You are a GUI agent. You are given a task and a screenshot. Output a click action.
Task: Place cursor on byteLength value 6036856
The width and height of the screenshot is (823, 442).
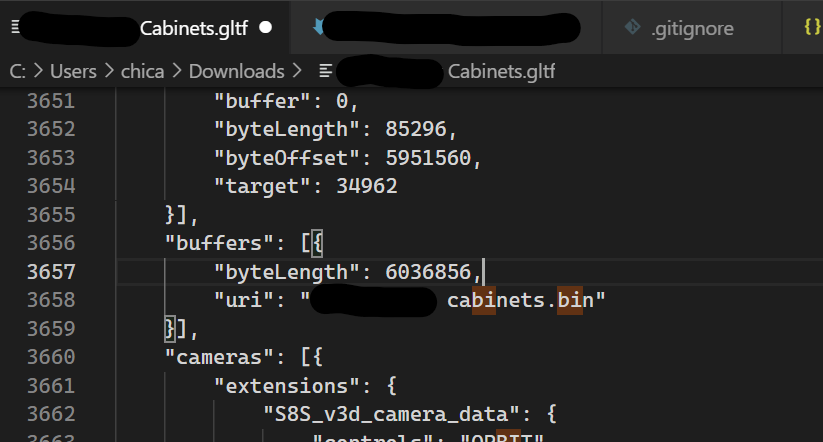click(428, 272)
